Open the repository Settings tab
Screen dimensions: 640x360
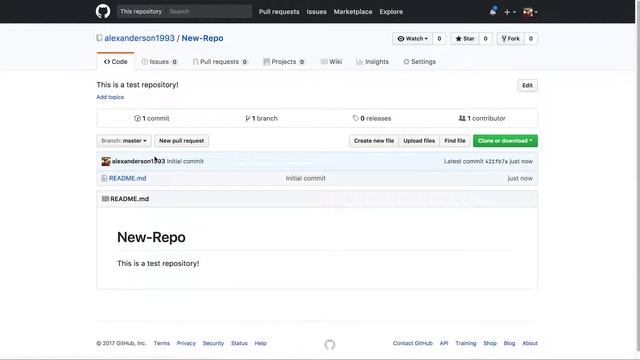(x=420, y=62)
